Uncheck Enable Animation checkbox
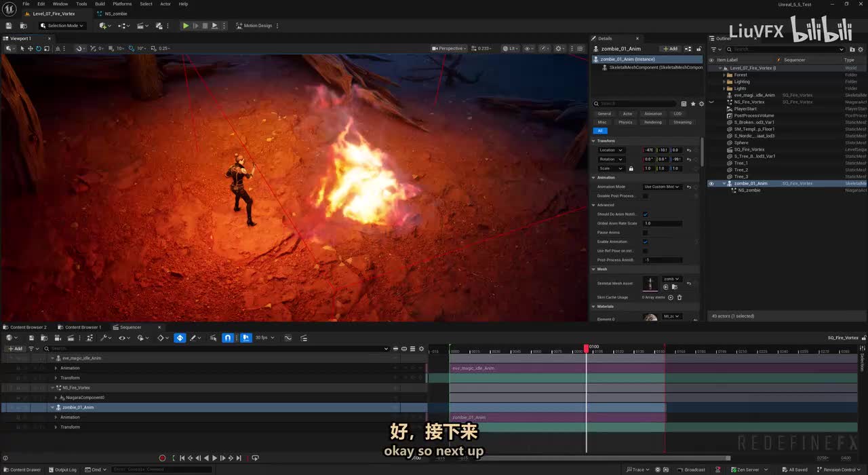The image size is (868, 475). [x=645, y=242]
